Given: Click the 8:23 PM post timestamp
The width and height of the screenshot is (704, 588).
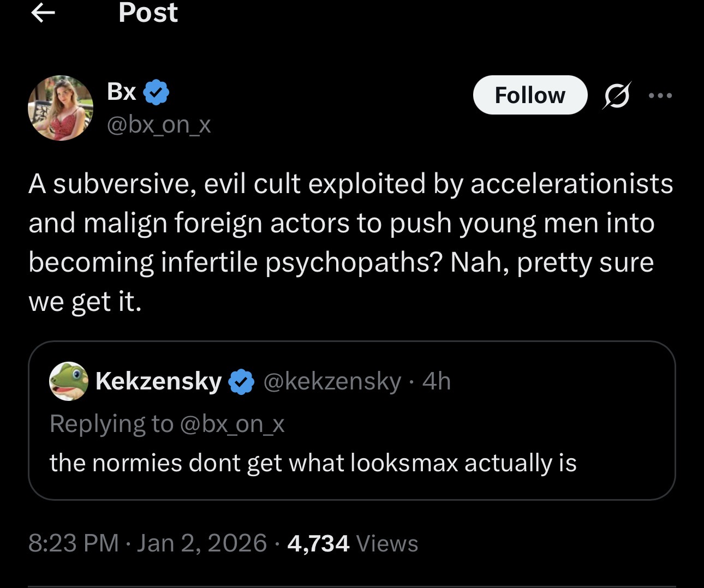Looking at the screenshot, I should click(x=73, y=543).
